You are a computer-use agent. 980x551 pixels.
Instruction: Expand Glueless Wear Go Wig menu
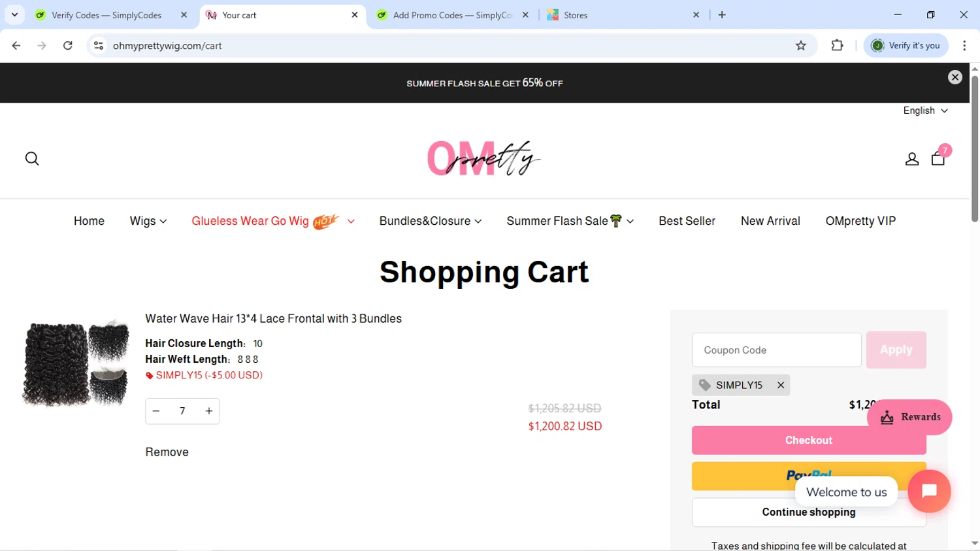tap(273, 222)
